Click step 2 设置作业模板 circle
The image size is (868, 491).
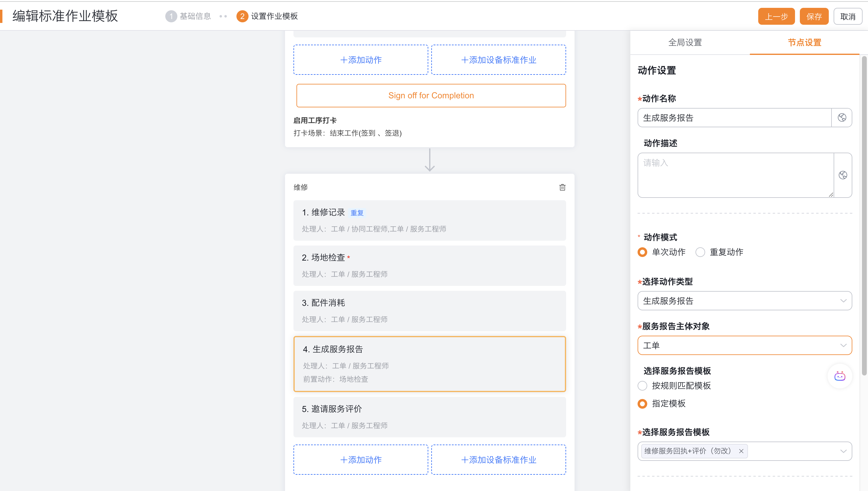242,16
